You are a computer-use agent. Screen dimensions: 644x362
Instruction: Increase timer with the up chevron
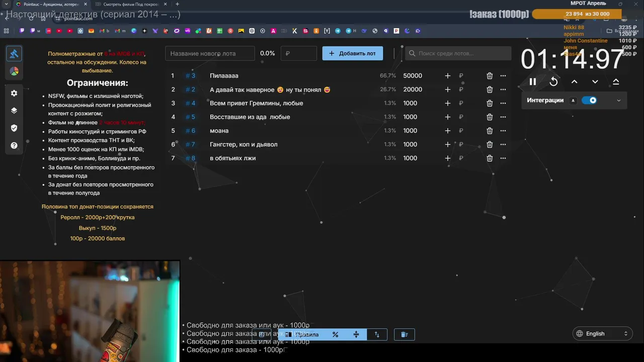574,81
